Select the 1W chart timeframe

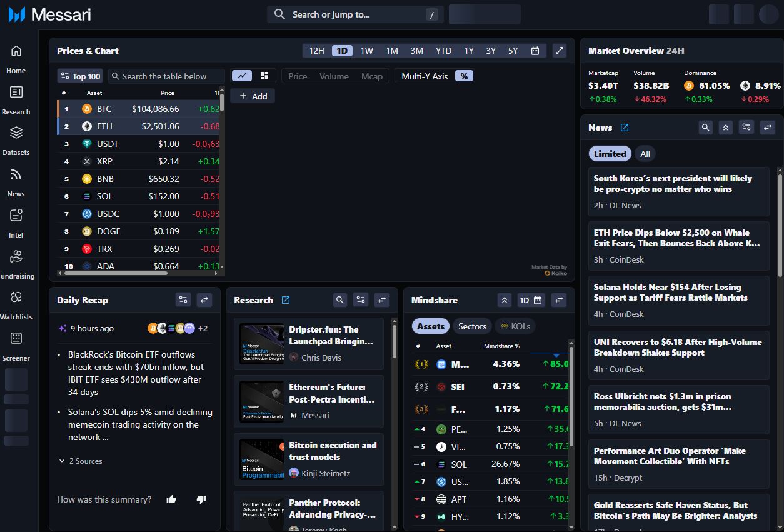pos(366,51)
